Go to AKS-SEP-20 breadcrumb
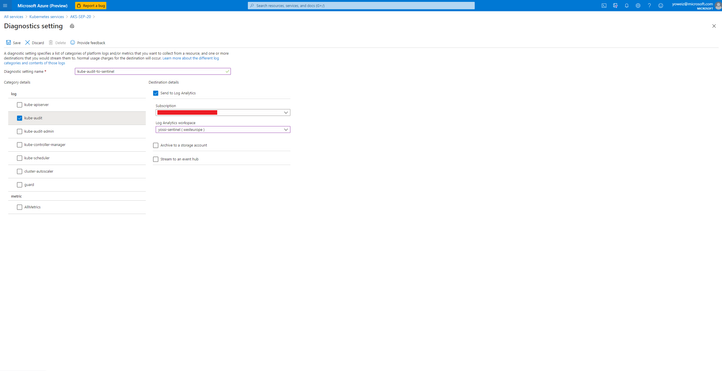The width and height of the screenshot is (722, 371). pyautogui.click(x=80, y=17)
